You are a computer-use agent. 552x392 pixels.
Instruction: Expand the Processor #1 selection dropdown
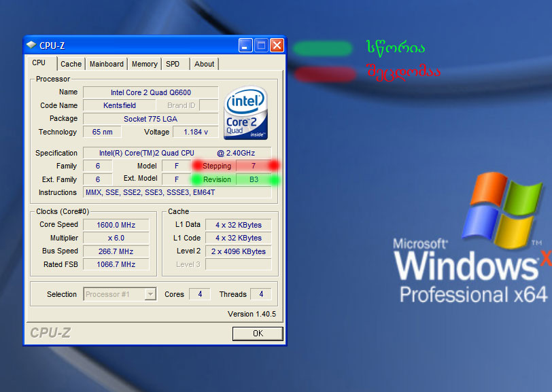tap(150, 294)
